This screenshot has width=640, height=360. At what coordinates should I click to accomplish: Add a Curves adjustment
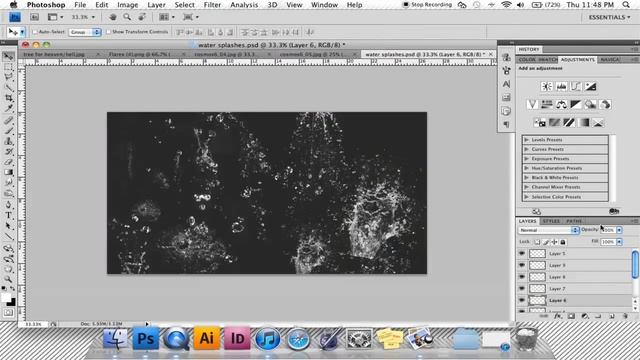click(x=576, y=86)
